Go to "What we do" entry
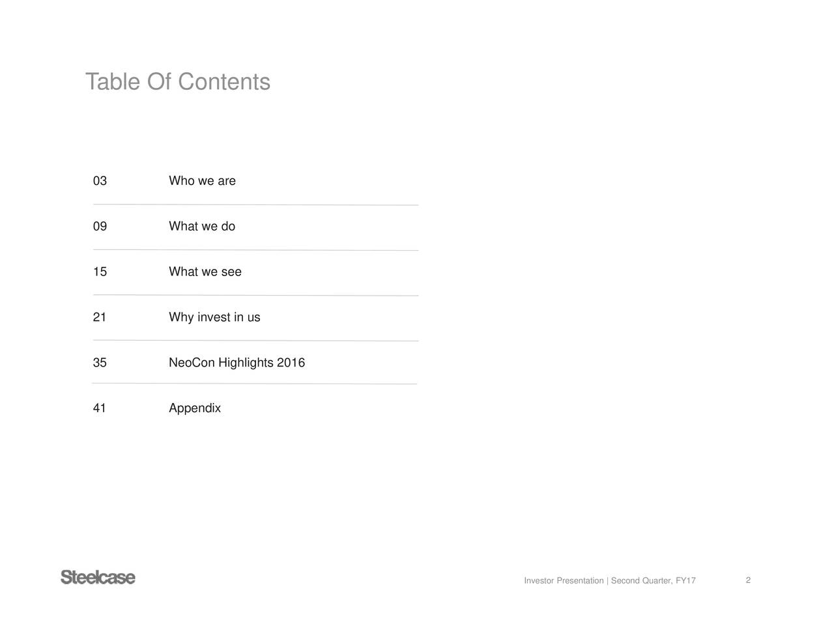 [x=202, y=227]
